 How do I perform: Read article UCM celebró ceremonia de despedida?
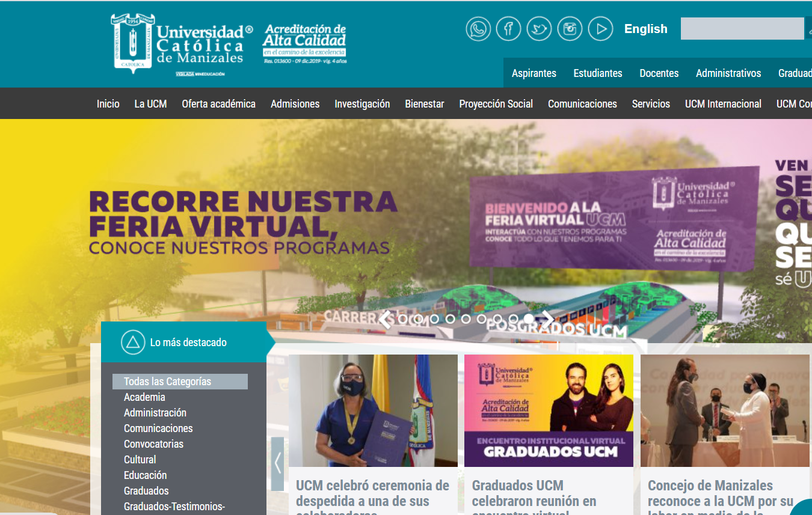372,496
